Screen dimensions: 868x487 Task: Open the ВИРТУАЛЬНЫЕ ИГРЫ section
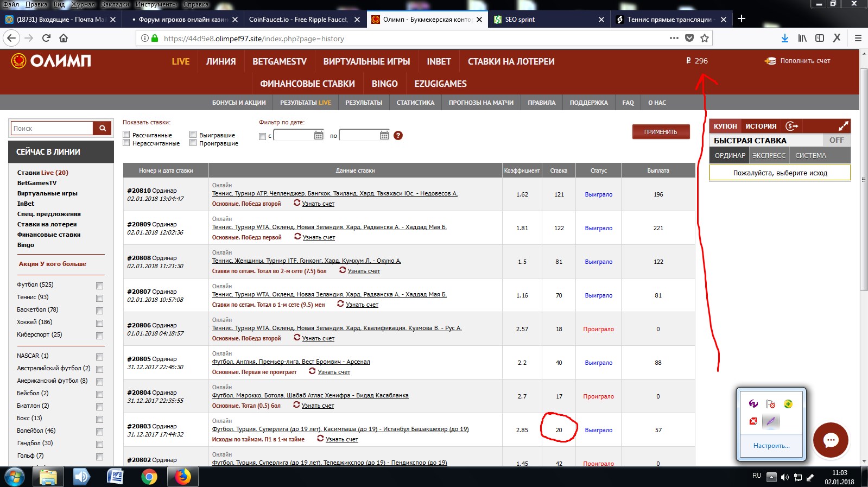pyautogui.click(x=367, y=61)
